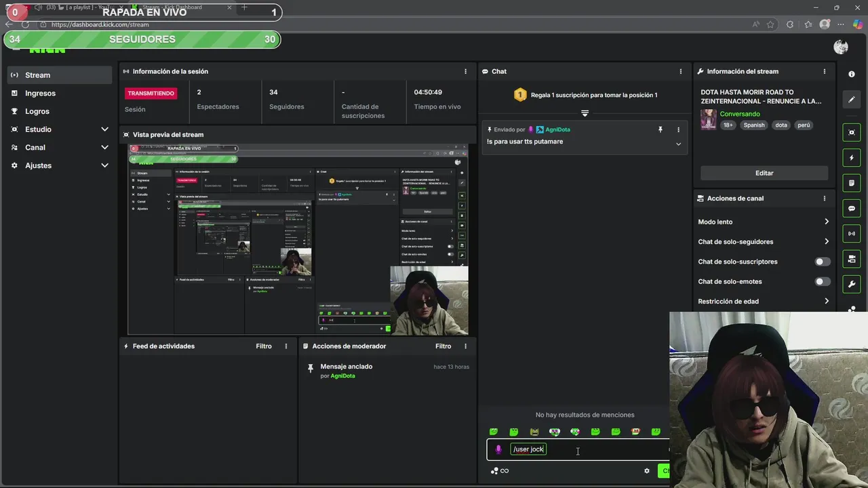Toggle Chat de solo-emotes switch
Screen dimensions: 868x488
click(822, 281)
